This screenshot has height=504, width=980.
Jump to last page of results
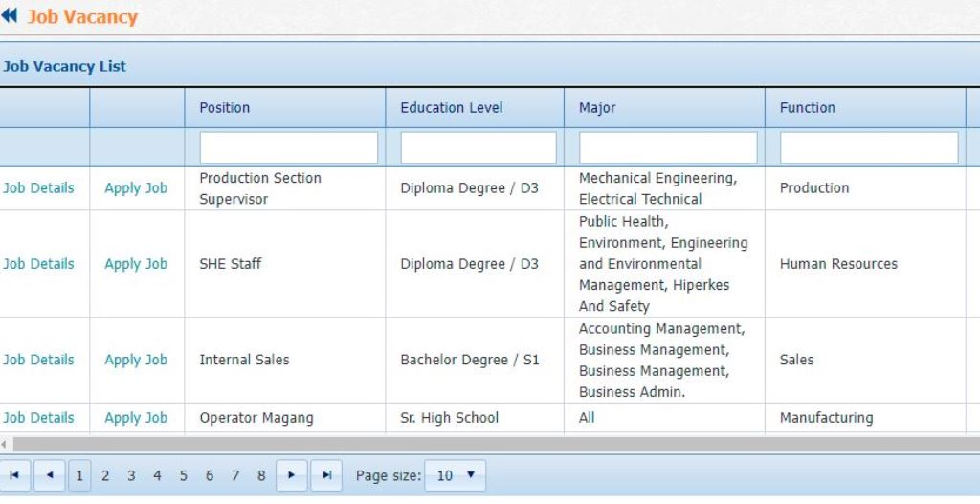click(326, 475)
